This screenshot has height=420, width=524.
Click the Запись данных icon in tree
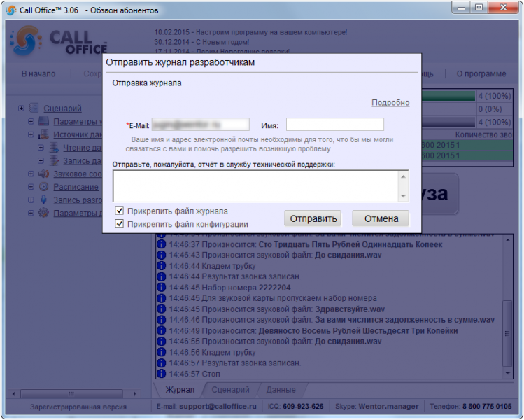(54, 160)
